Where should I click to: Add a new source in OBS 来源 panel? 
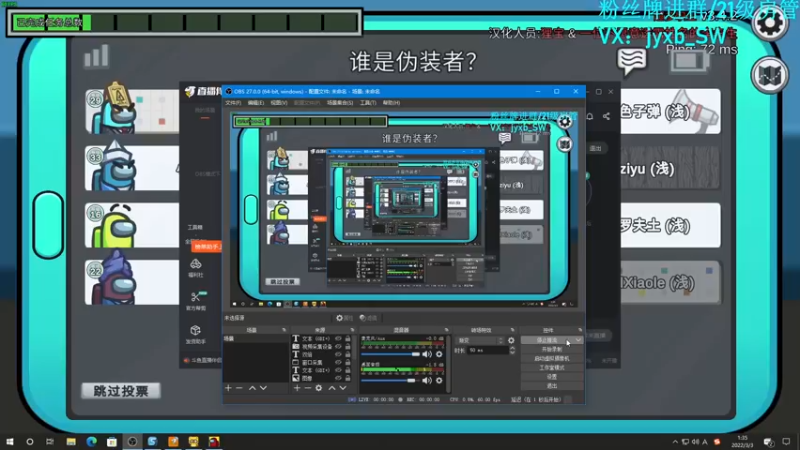[x=297, y=388]
